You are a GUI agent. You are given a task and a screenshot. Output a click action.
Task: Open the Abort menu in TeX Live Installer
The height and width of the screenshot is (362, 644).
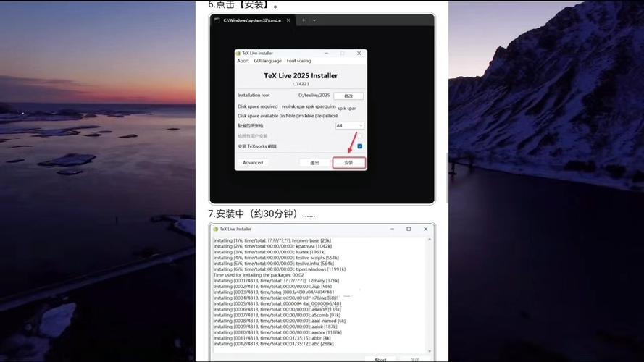243,61
